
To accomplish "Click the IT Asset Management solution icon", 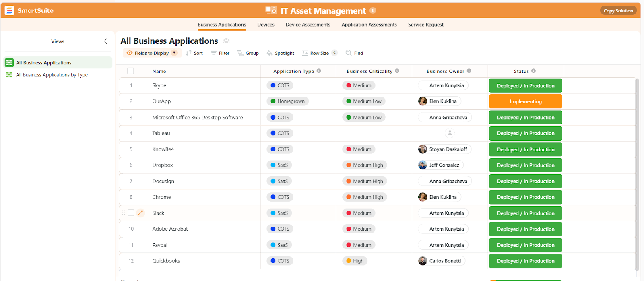I will point(271,10).
